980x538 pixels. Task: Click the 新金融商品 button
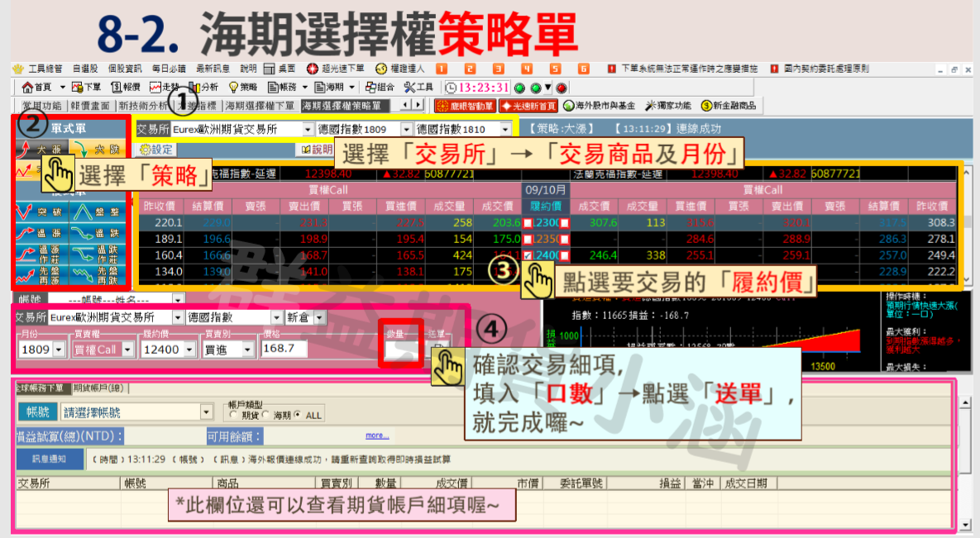point(729,106)
